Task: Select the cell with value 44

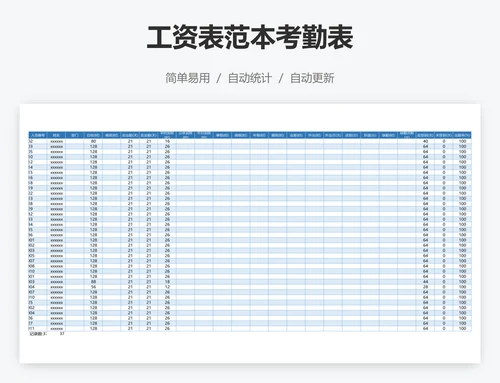Action: pos(425,282)
